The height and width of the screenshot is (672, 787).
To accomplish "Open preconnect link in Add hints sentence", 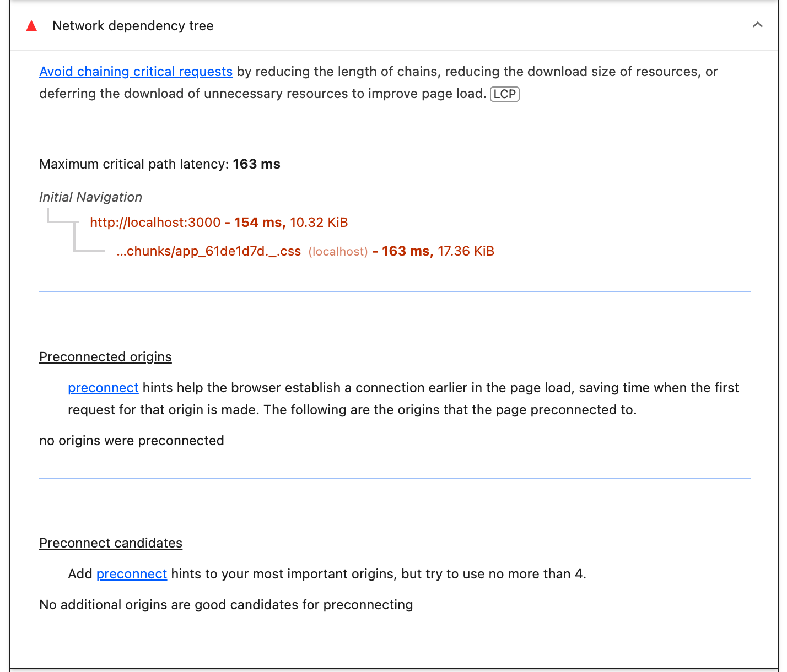I will pyautogui.click(x=132, y=574).
